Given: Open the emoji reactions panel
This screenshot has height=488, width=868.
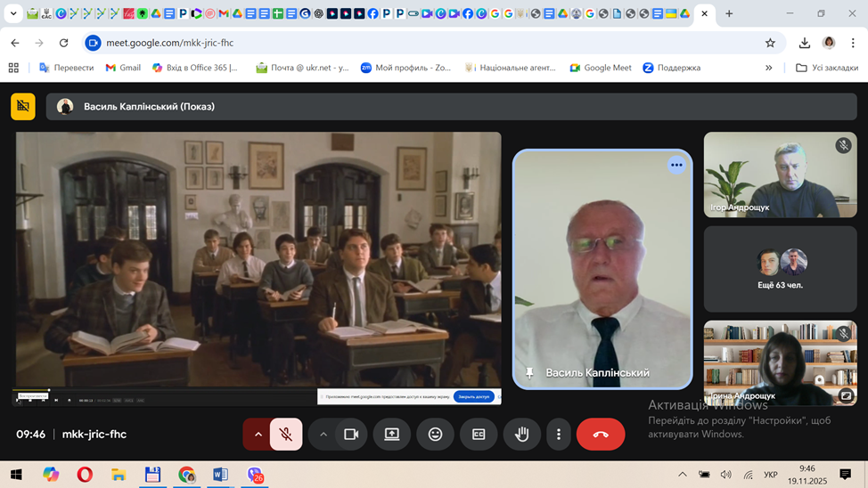Looking at the screenshot, I should pos(435,435).
